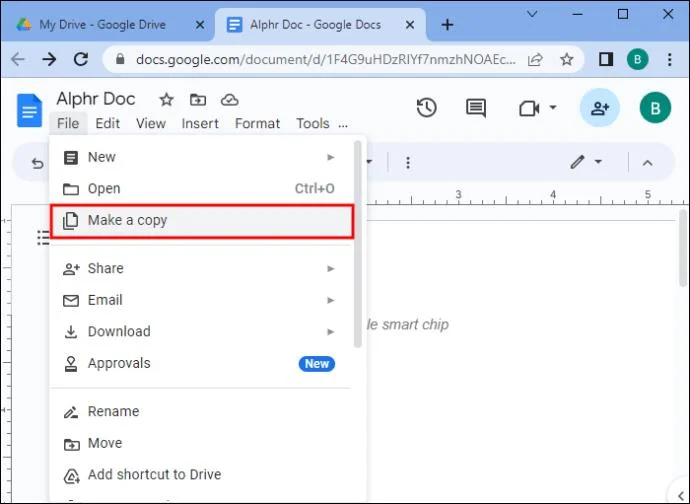The image size is (690, 504).
Task: Expand editing mode dropdown arrow
Action: 598,162
